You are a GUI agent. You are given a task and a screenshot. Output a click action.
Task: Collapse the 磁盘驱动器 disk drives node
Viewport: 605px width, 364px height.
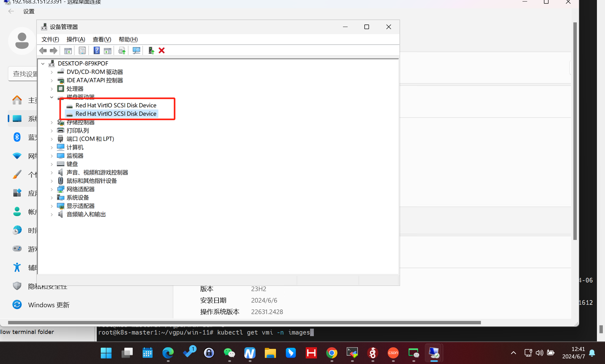(x=52, y=97)
